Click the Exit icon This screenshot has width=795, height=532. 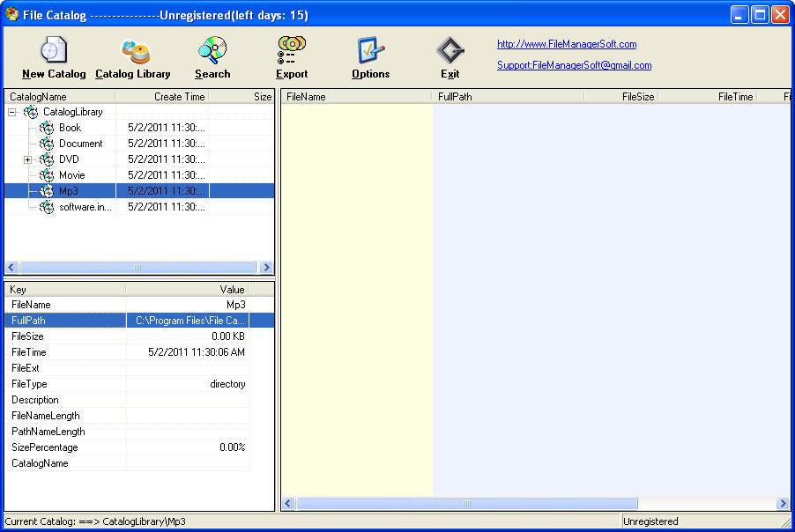pos(449,50)
